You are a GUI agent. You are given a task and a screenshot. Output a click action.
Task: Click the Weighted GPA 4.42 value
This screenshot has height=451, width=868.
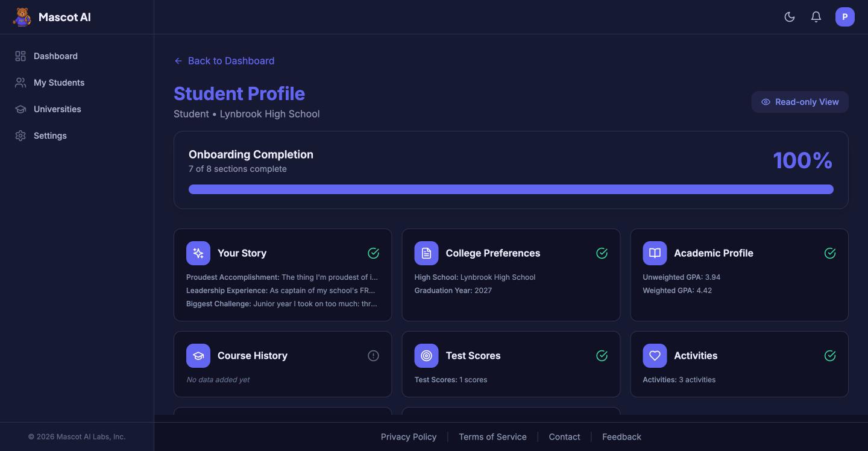pyautogui.click(x=704, y=291)
